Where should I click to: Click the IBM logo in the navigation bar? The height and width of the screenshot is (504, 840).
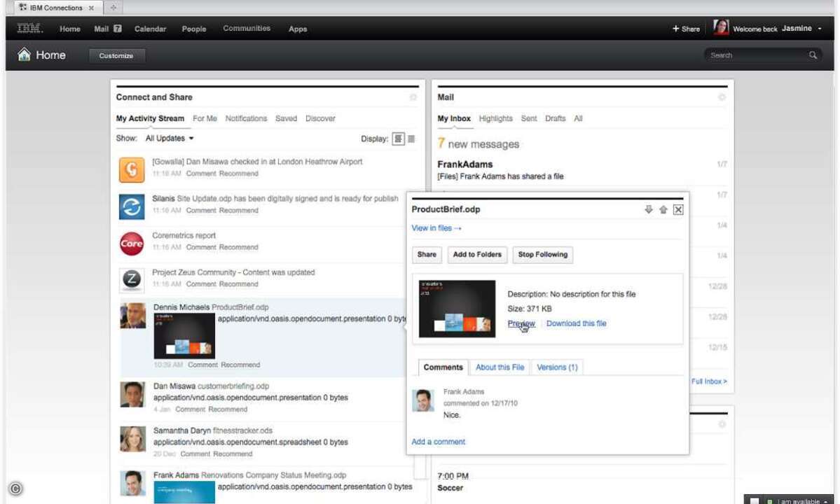29,29
